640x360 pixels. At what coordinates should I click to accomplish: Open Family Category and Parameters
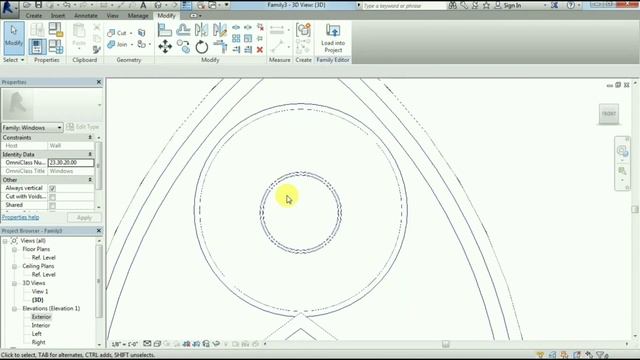tap(56, 30)
